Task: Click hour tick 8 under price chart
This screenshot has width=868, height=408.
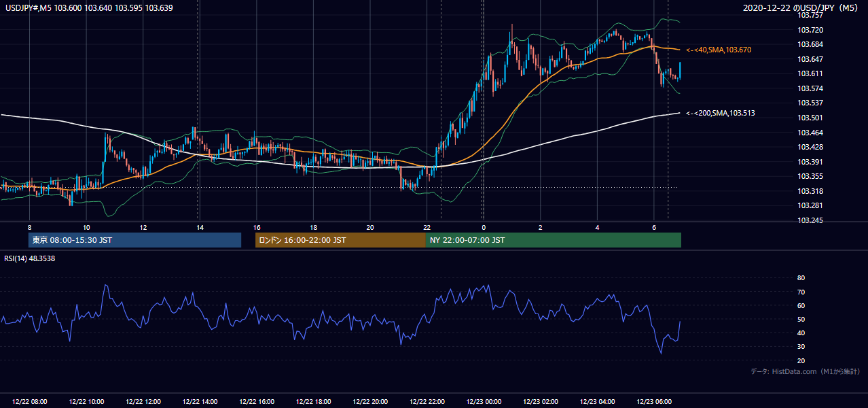Action: [x=30, y=227]
